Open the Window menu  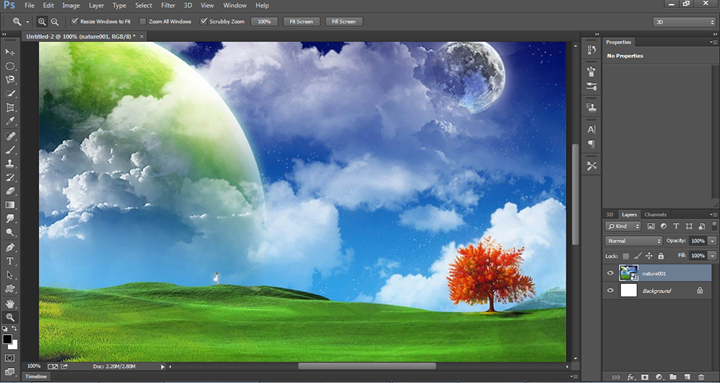(235, 6)
